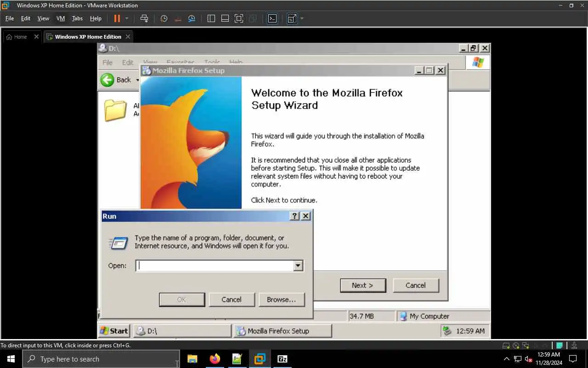
Task: Open the green notepad taskbar app
Action: click(237, 359)
